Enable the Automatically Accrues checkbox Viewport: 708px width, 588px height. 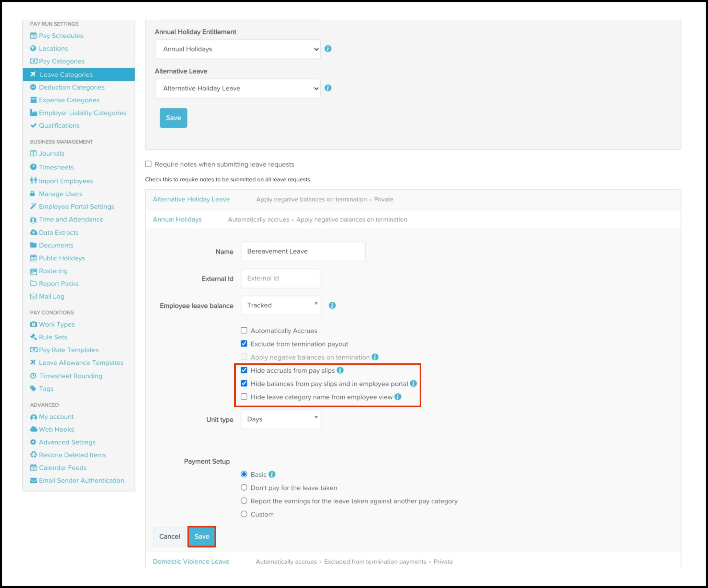244,330
